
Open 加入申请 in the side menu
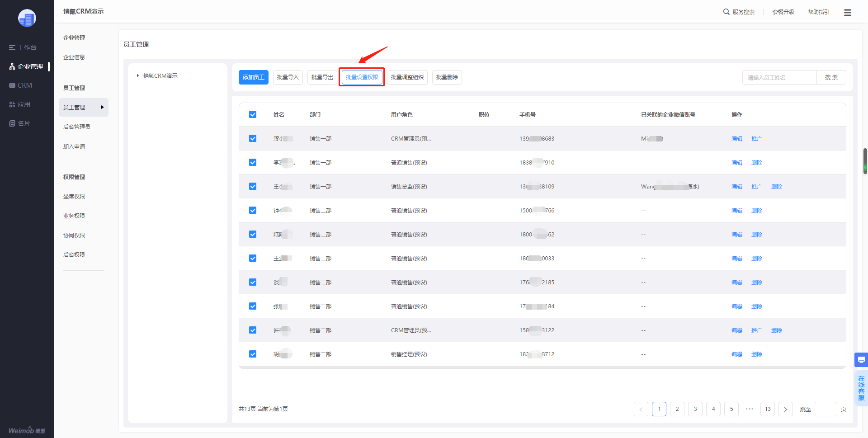click(x=74, y=146)
